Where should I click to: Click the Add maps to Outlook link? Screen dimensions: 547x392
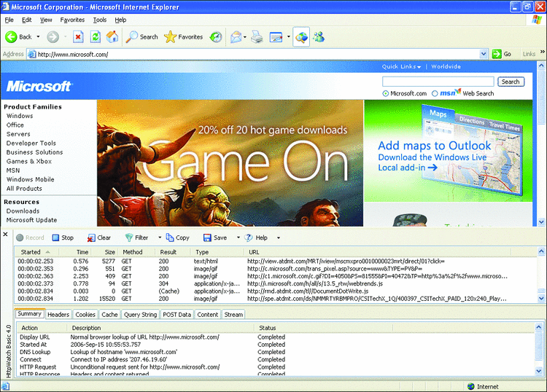coord(435,145)
